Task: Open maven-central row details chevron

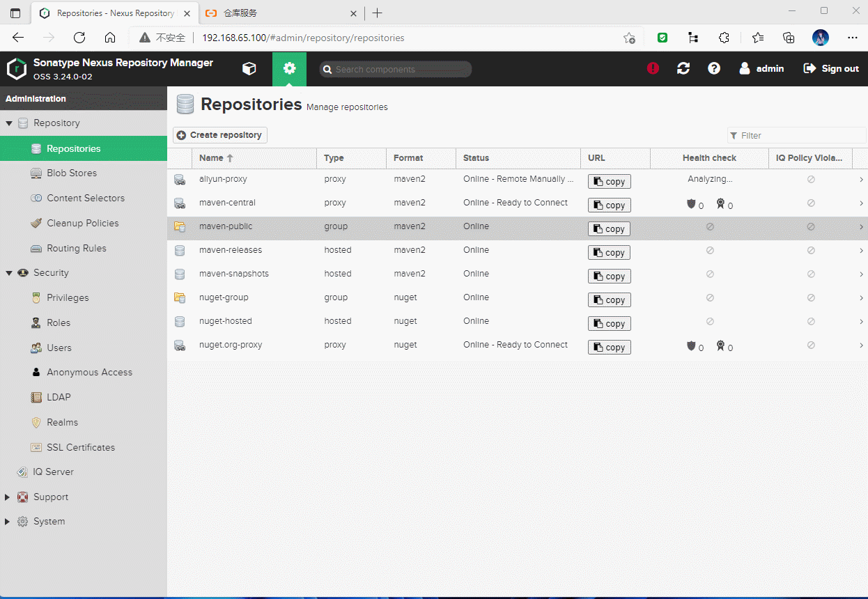Action: (861, 203)
